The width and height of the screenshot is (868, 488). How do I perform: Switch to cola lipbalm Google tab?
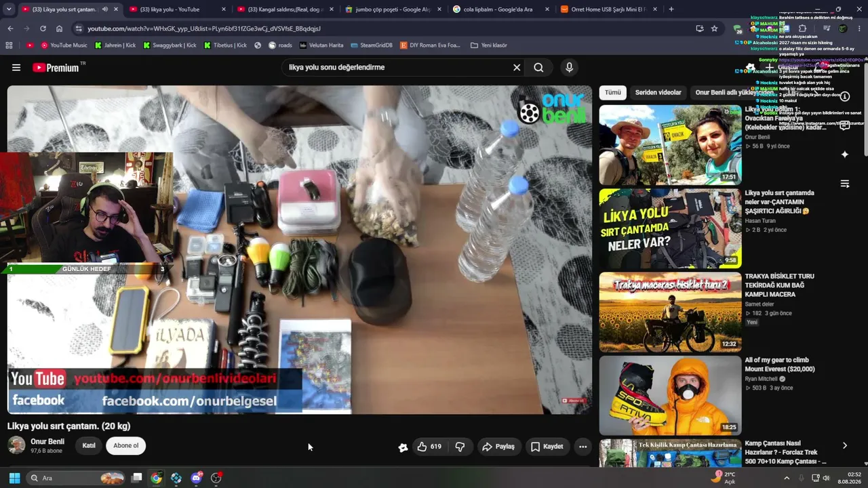(500, 9)
